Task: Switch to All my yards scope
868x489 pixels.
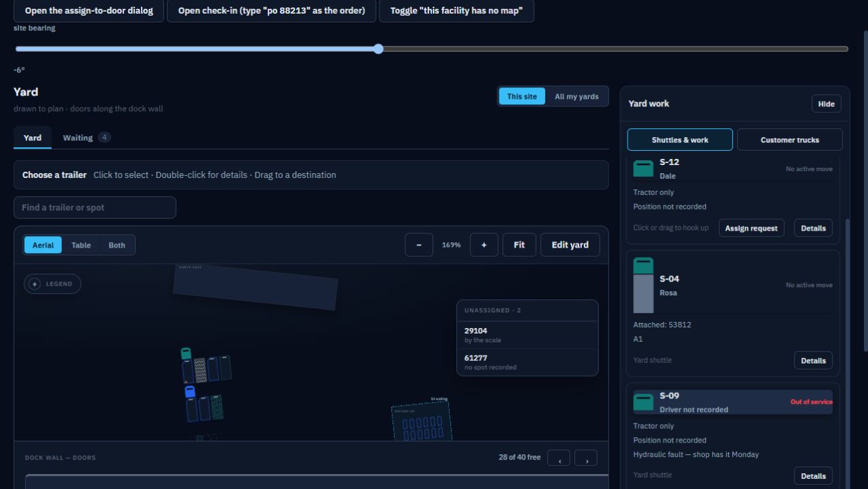Action: 576,96
